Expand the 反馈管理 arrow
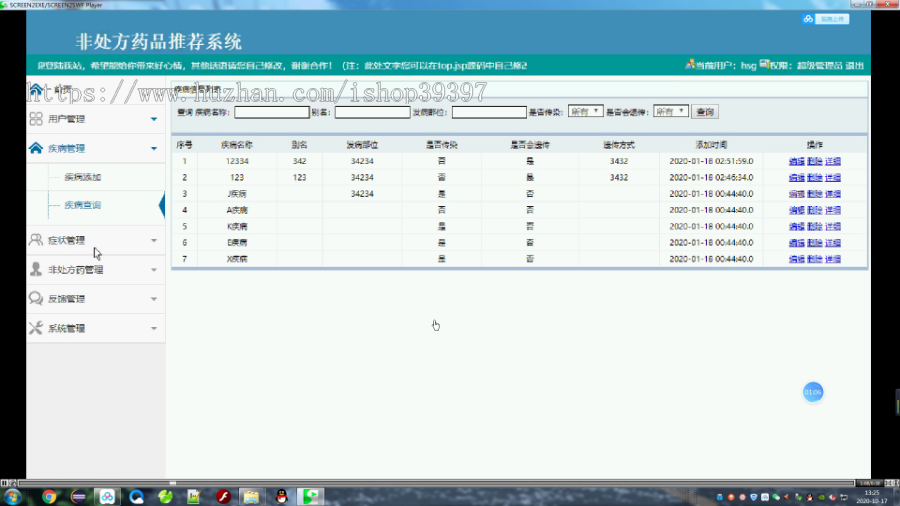 click(154, 299)
